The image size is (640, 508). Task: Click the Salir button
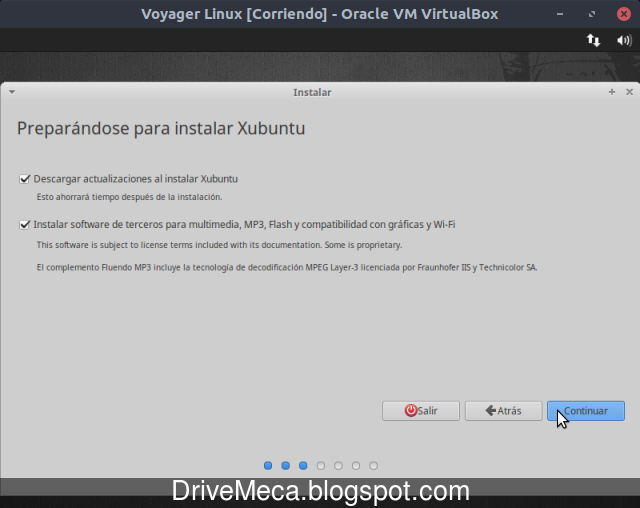421,410
